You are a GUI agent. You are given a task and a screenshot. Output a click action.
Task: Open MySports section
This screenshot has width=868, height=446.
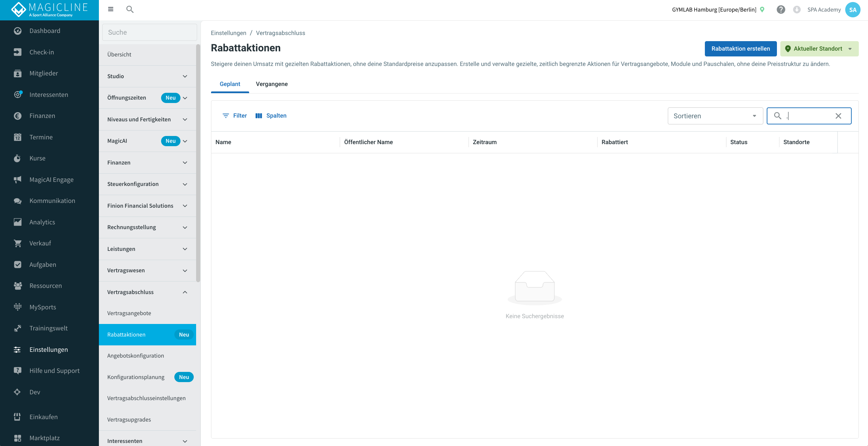pyautogui.click(x=49, y=307)
